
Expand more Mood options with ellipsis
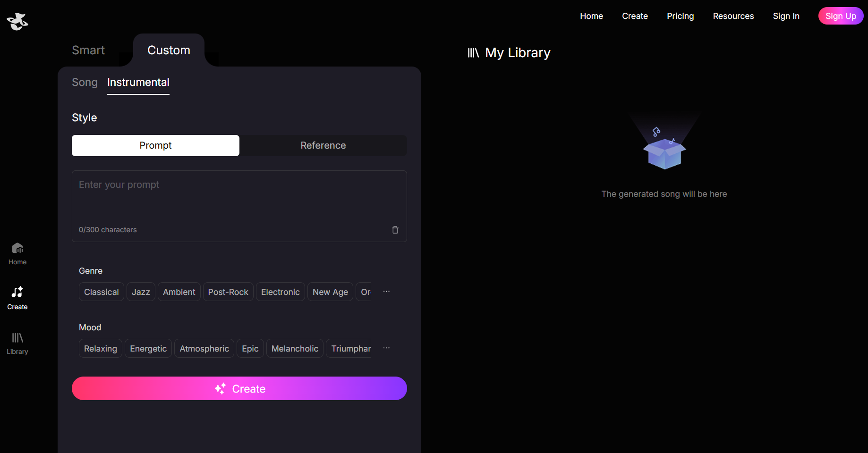coord(386,348)
